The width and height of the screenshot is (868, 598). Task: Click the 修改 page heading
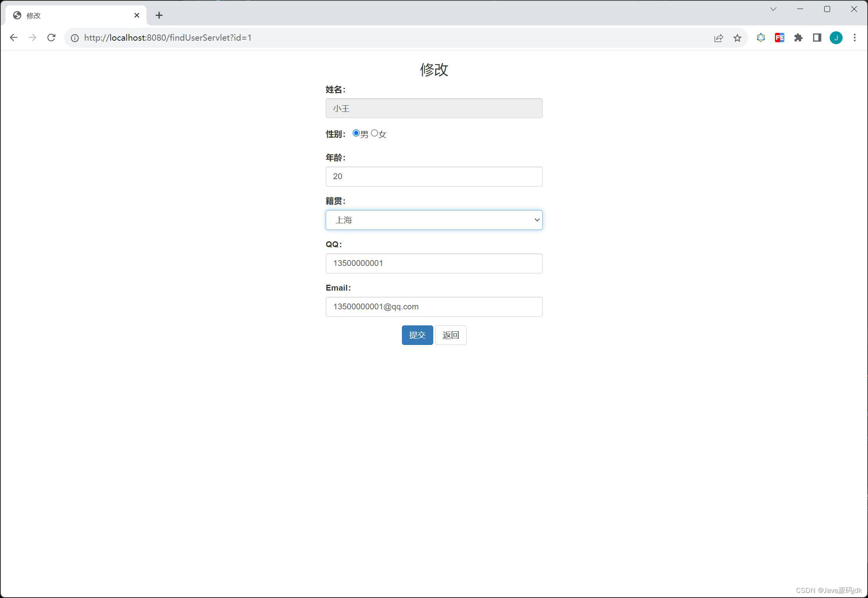[x=434, y=70]
